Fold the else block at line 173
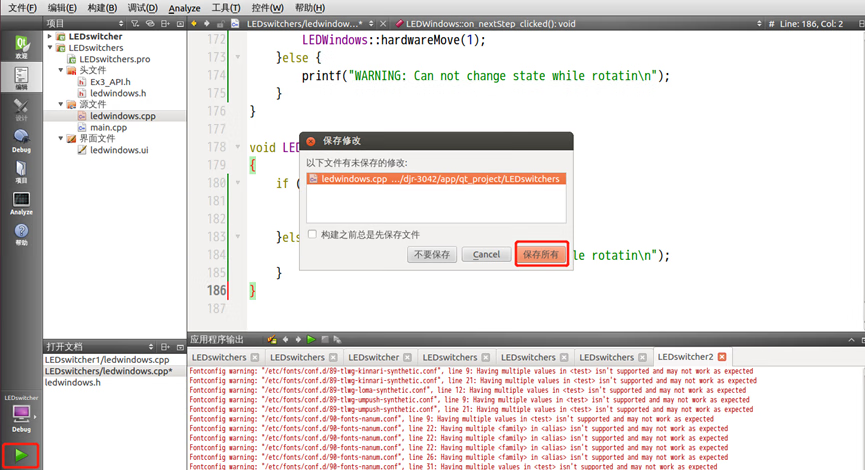Viewport: 865px width, 470px height. click(x=238, y=57)
